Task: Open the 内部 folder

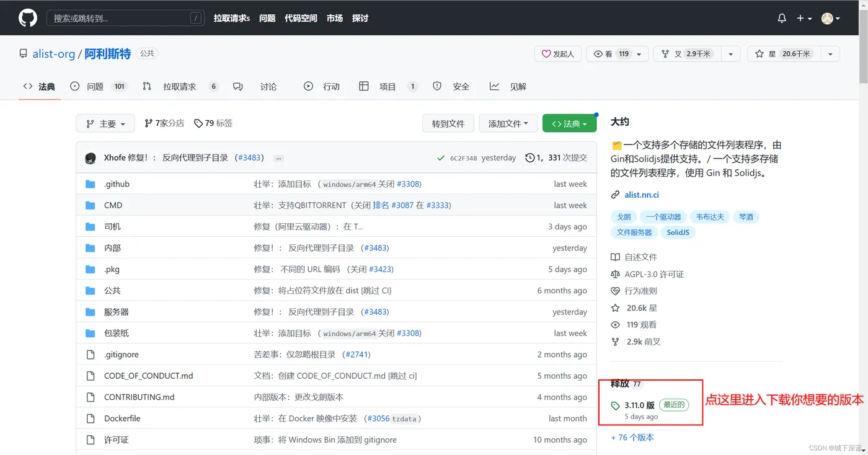Action: (x=112, y=248)
